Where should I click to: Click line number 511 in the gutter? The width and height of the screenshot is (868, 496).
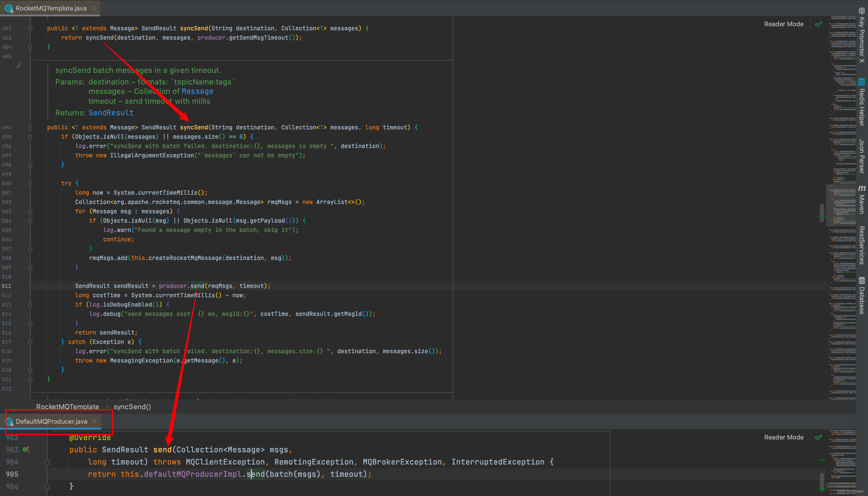[6, 286]
